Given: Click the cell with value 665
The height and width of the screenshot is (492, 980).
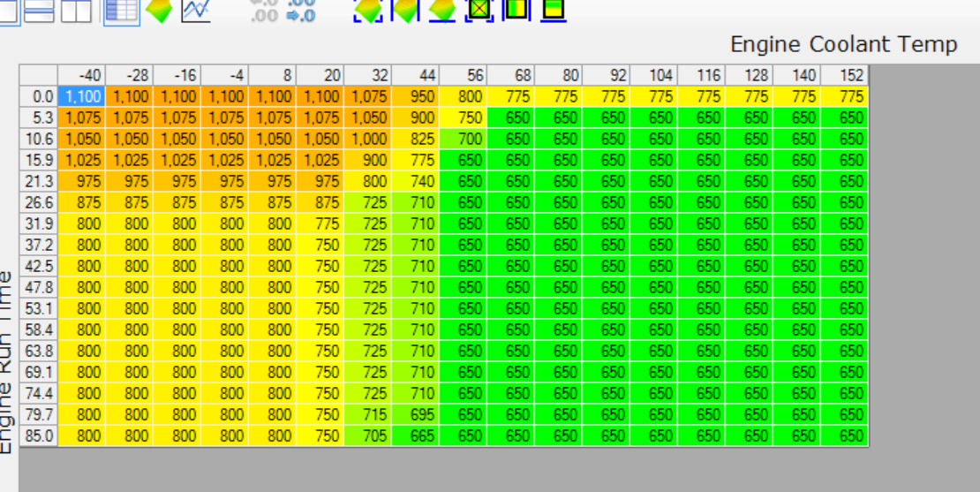Looking at the screenshot, I should click(416, 435).
